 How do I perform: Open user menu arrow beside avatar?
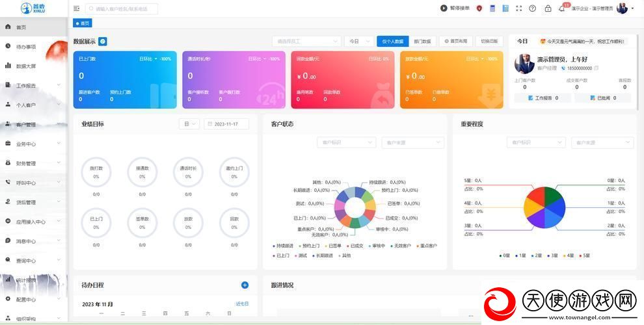(x=631, y=8)
